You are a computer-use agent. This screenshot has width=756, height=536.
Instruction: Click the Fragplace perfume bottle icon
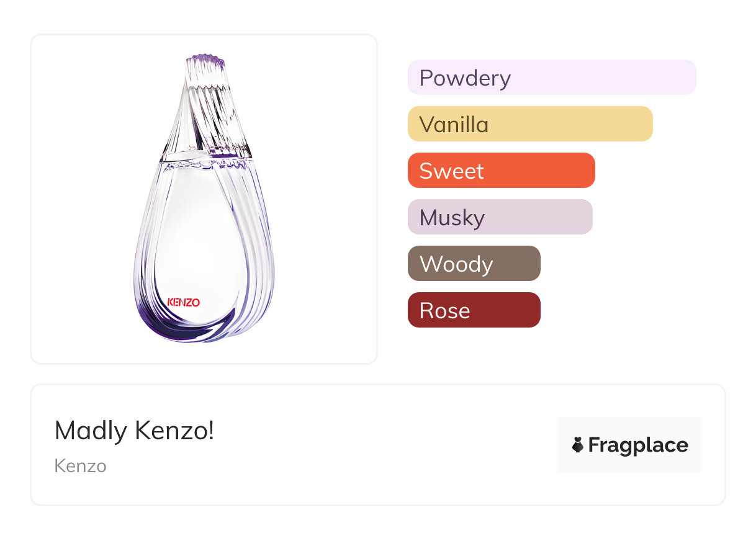(578, 445)
